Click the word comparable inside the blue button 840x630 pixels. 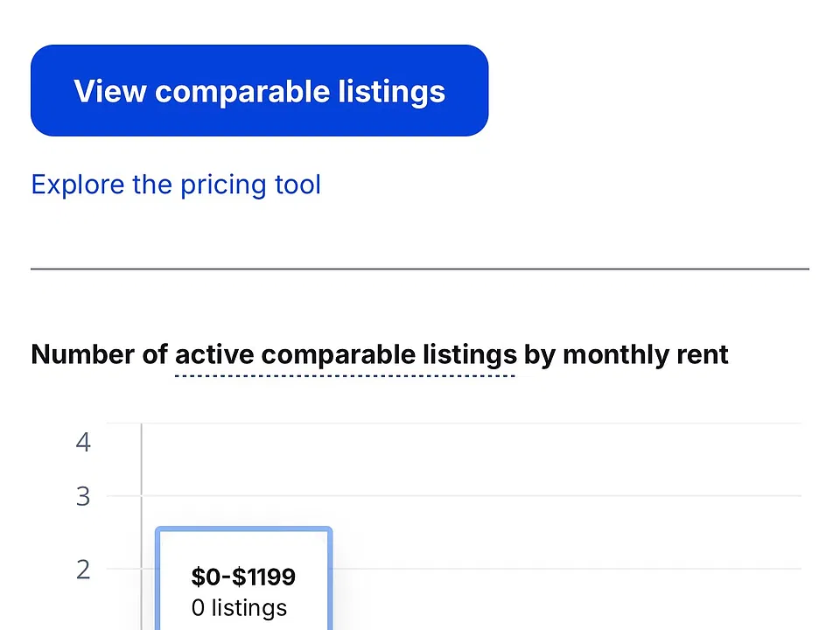242,92
